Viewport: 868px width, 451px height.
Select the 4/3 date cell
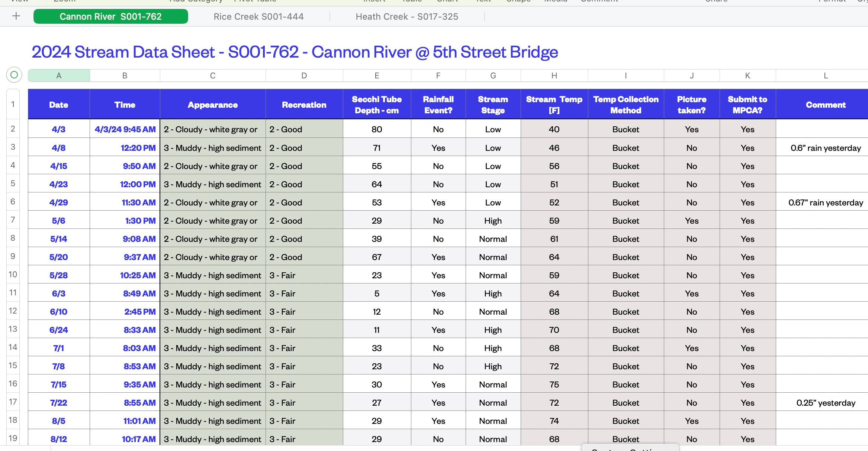pos(59,129)
